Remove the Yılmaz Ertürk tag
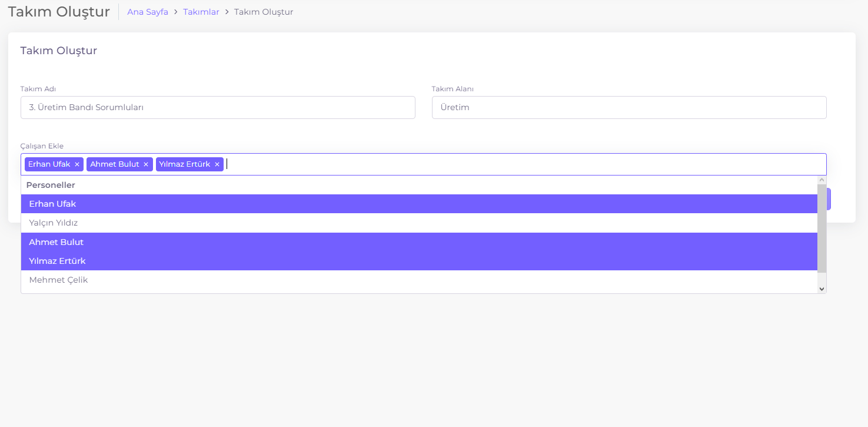Screen dimensions: 868x427 coord(217,164)
